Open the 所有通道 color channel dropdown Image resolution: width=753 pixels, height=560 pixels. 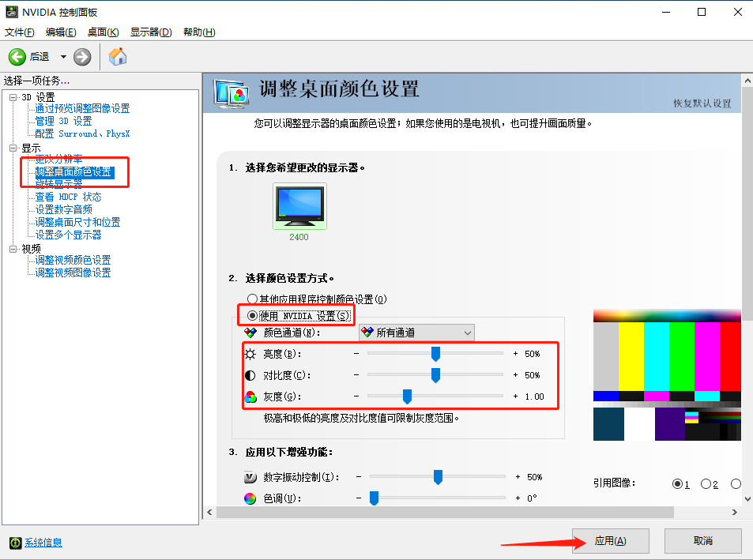coord(416,333)
